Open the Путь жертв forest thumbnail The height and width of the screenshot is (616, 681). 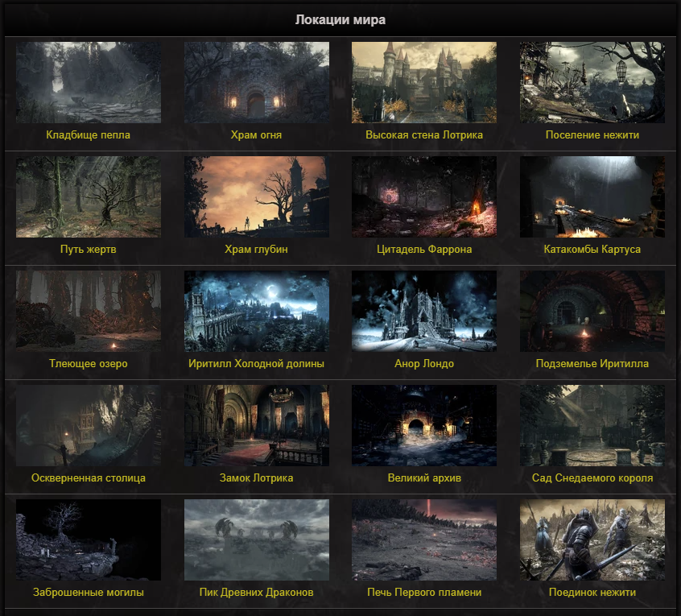(x=89, y=196)
